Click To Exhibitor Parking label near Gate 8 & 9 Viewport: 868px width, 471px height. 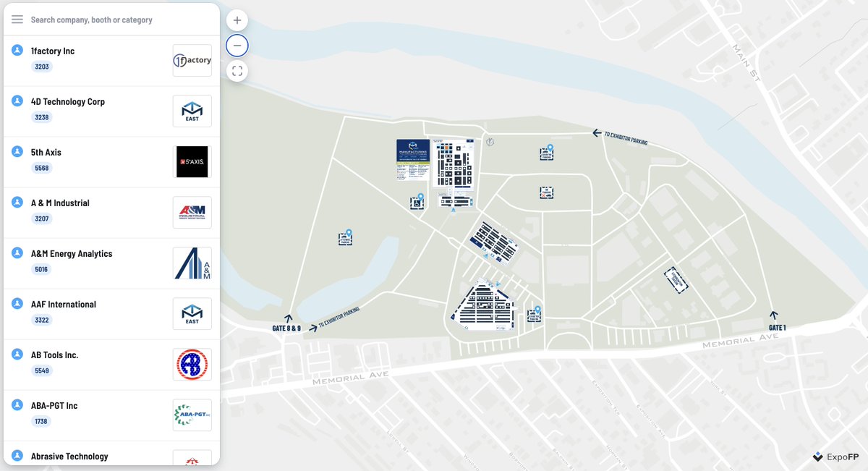pyautogui.click(x=334, y=320)
